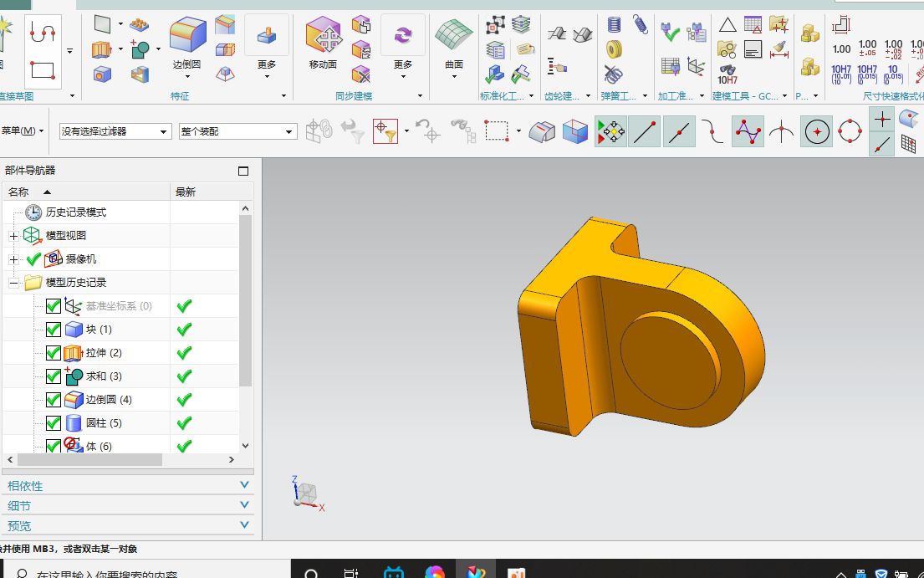Open the 菜单(M) menu

tap(22, 130)
